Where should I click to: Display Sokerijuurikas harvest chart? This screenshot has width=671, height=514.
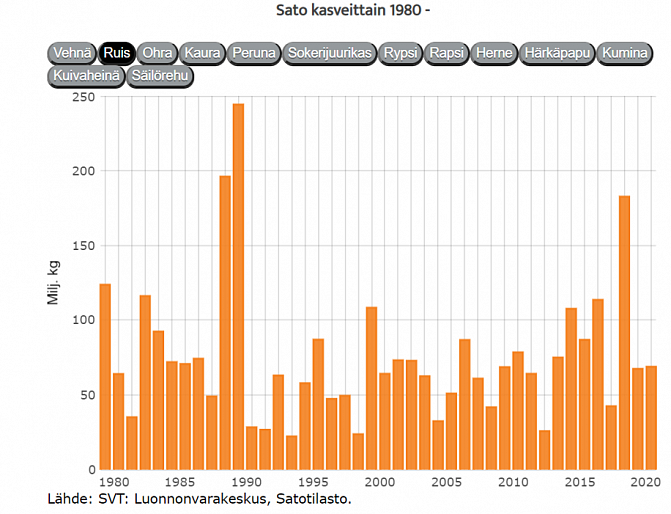pos(329,53)
